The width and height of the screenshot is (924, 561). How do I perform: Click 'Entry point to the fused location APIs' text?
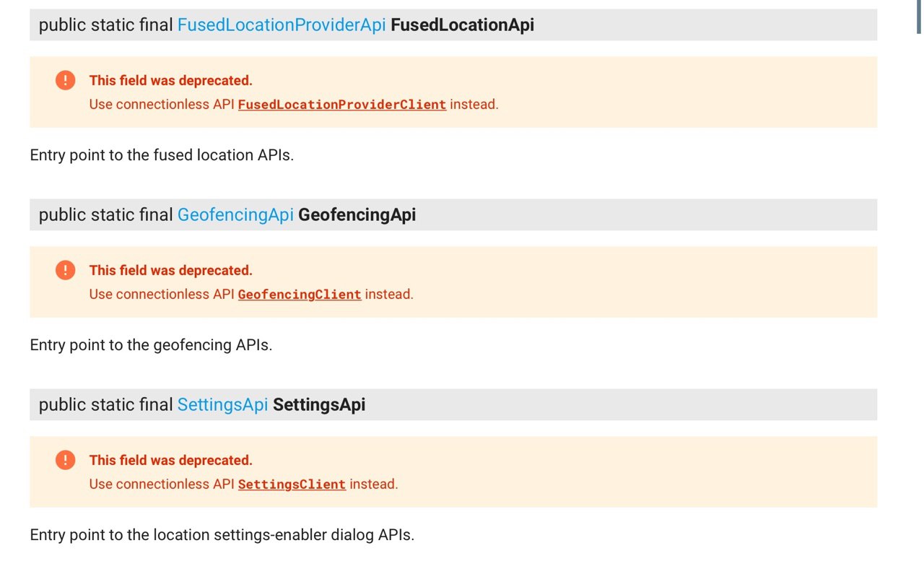tap(162, 155)
